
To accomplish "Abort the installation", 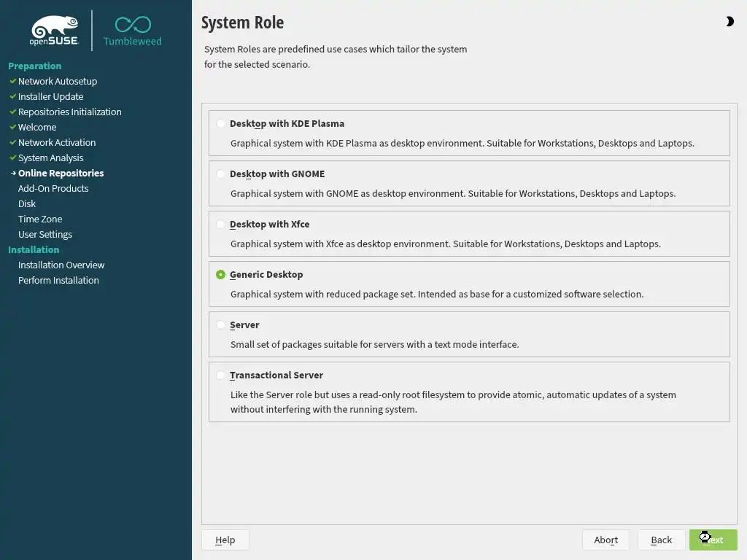I will click(x=605, y=540).
